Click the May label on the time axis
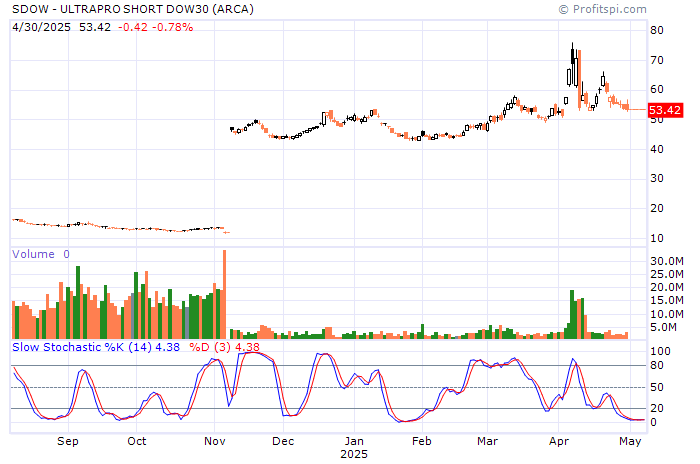 pos(630,441)
